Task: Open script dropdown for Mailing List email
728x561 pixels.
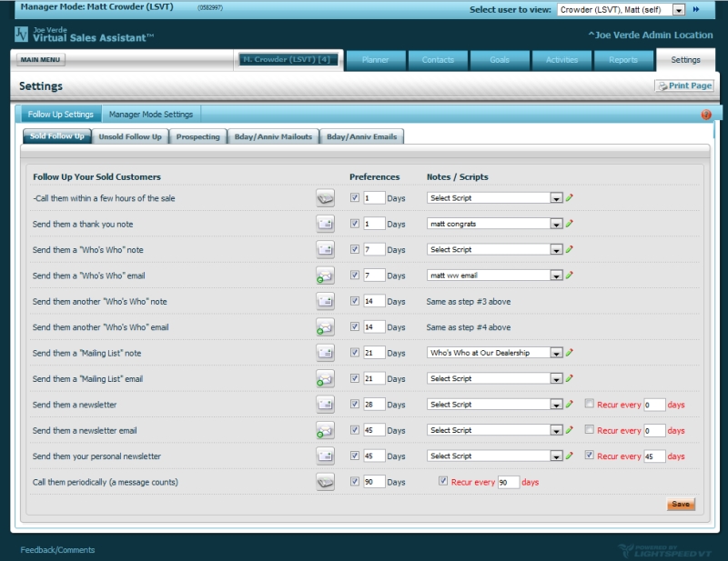Action: (555, 378)
